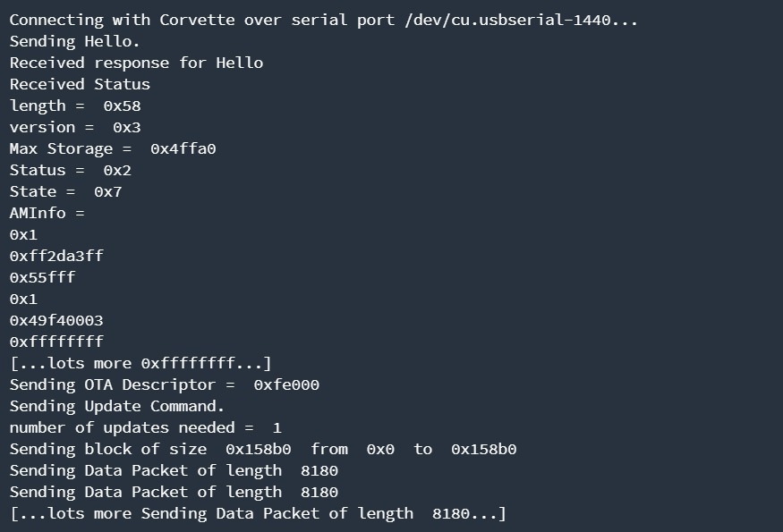Screen dimensions: 783x532
Task: Click the version value 0x3
Action: pyautogui.click(x=127, y=128)
